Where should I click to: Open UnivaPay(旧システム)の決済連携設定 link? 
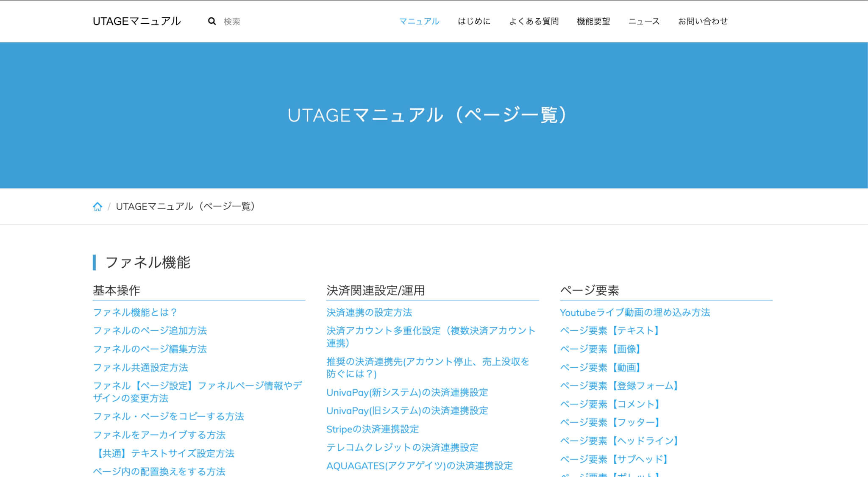(x=407, y=410)
